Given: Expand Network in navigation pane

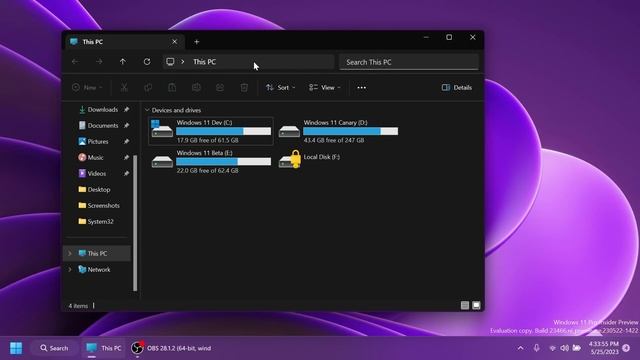Looking at the screenshot, I should click(70, 269).
